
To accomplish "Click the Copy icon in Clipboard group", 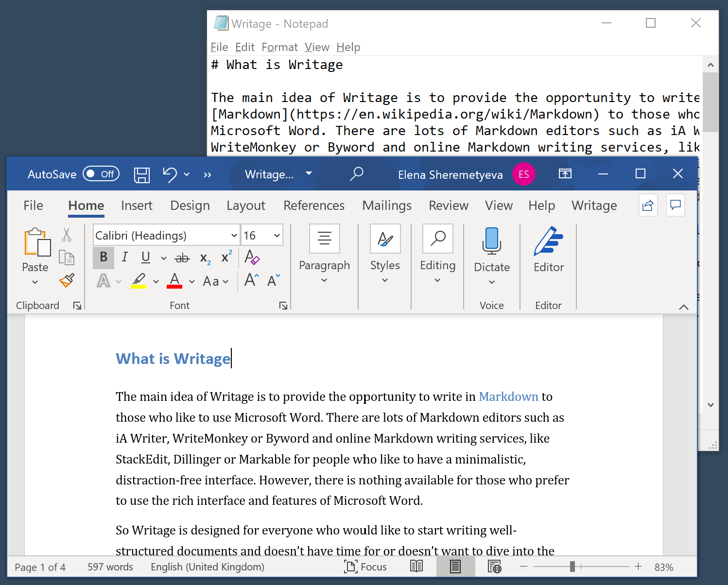I will [x=67, y=258].
